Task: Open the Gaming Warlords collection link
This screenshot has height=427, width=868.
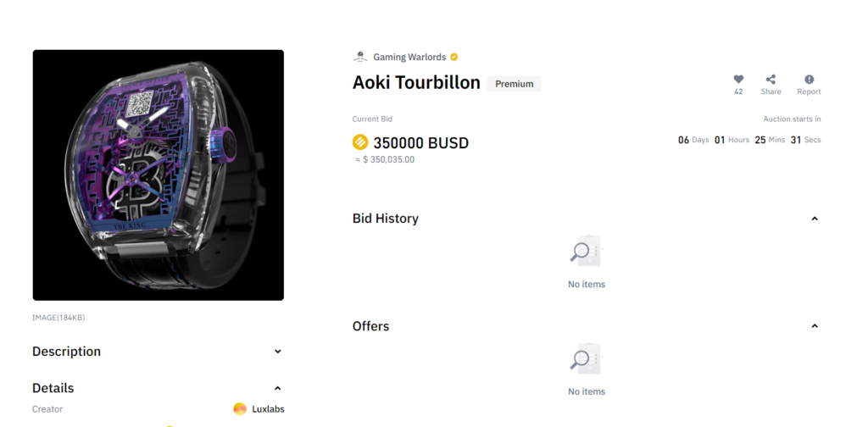Action: [x=409, y=57]
